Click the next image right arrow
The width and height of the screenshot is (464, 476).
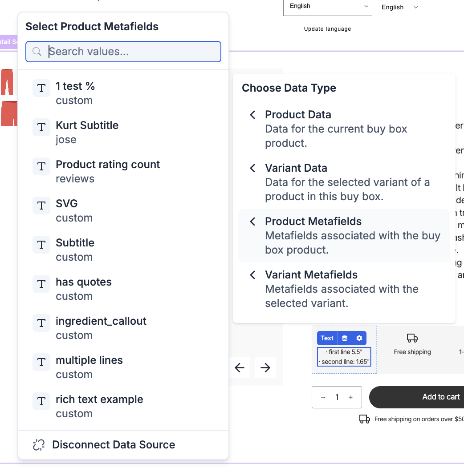pyautogui.click(x=265, y=367)
